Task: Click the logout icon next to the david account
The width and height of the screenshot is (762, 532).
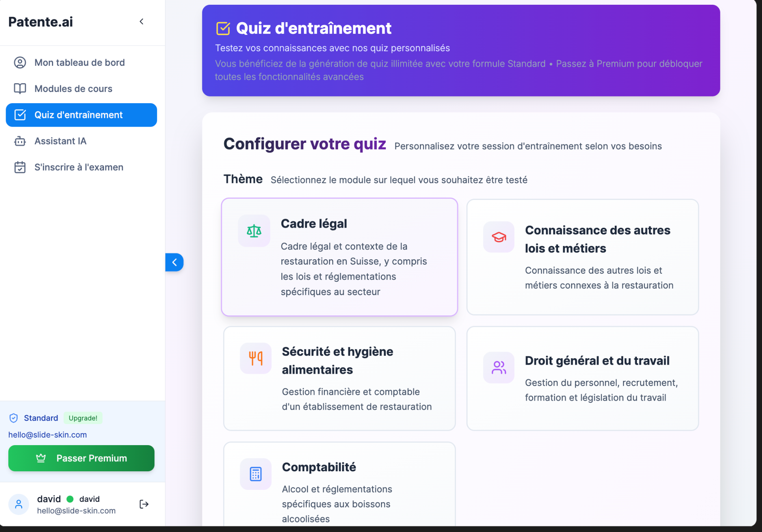Action: point(144,504)
